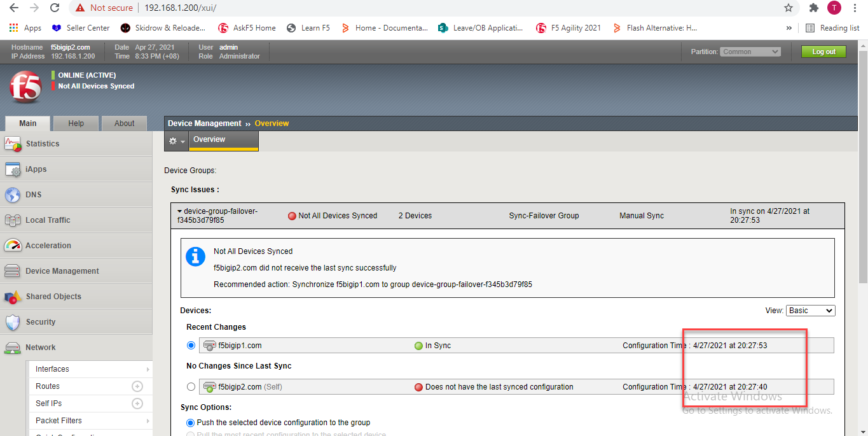Click the Shared Objects shapes icon
This screenshot has height=436, width=868.
(x=13, y=297)
